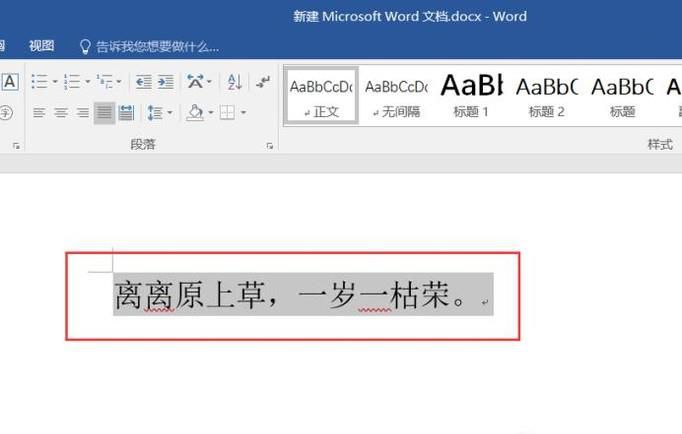
Task: Click the Tell Me lightbulb icon
Action: point(85,47)
